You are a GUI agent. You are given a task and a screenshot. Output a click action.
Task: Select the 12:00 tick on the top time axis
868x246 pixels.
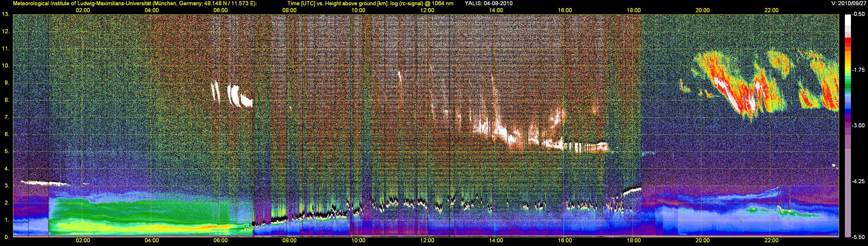427,10
